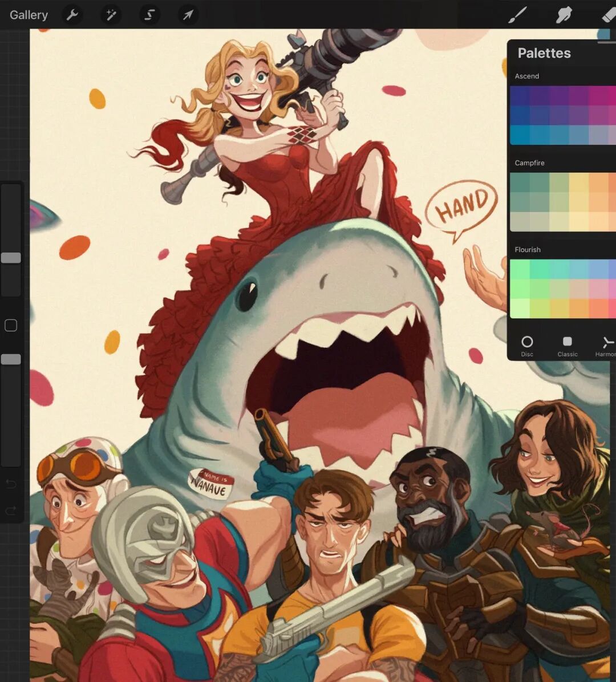Activate the Selection S-shaped tool
616x682 pixels.
149,15
